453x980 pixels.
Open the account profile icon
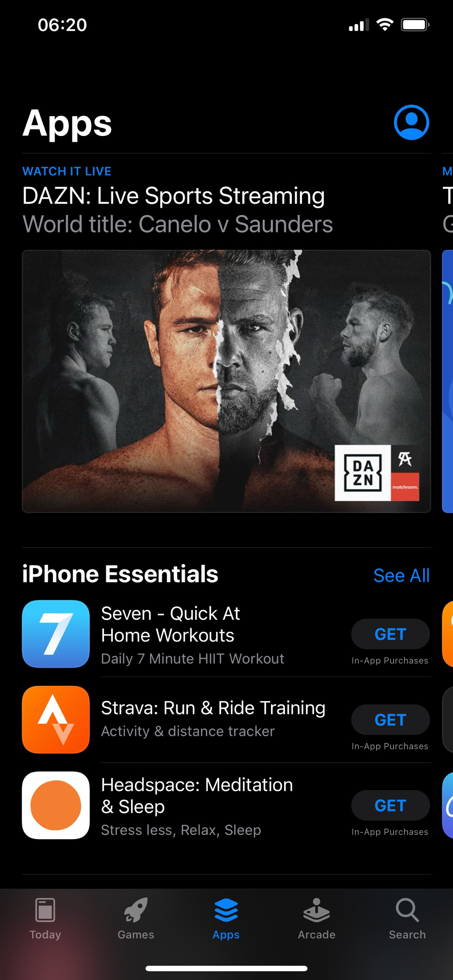[x=411, y=123]
